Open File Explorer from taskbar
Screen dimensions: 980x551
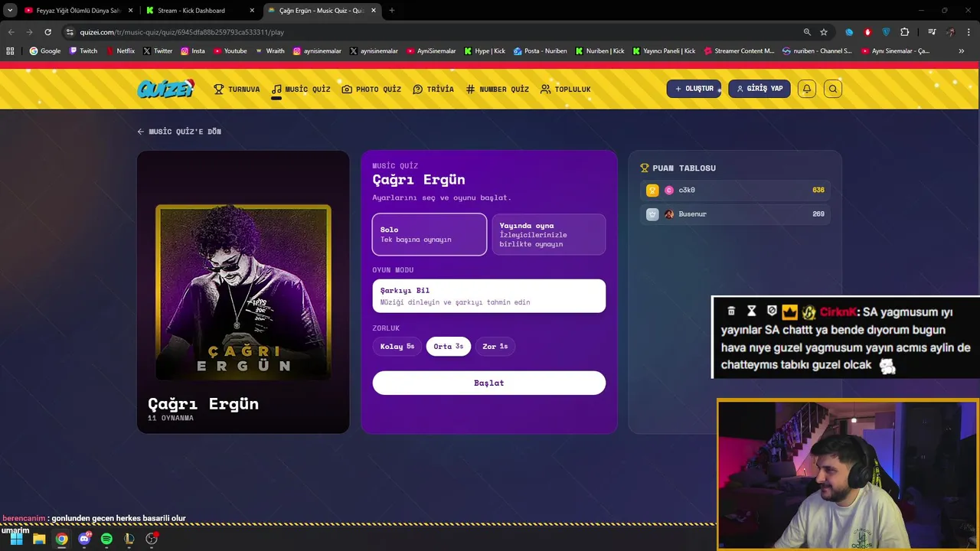pos(39,539)
